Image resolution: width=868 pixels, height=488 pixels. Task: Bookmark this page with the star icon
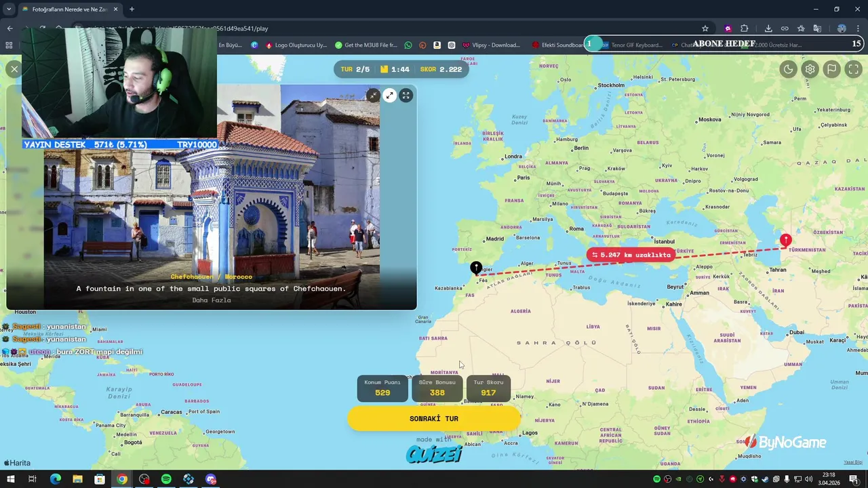(705, 28)
